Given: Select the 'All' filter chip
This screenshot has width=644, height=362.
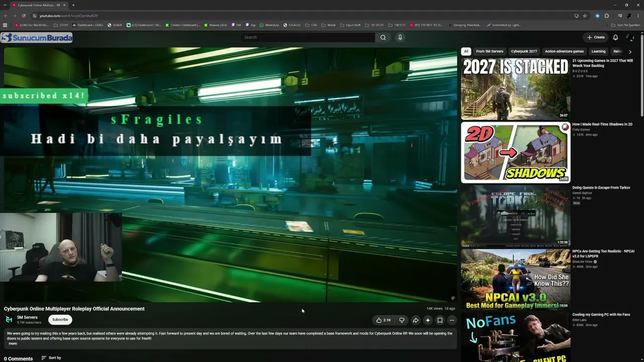Looking at the screenshot, I should click(466, 51).
